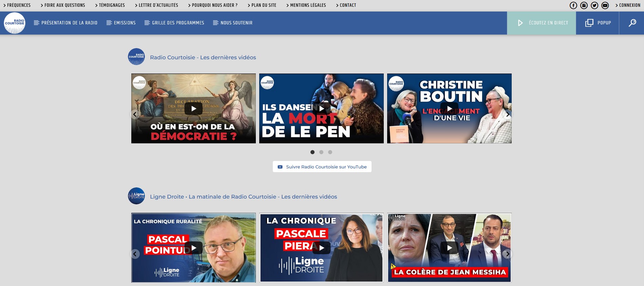Go back in Radio Courtoisie videos carousel
This screenshot has width=644, height=286.
tap(135, 115)
